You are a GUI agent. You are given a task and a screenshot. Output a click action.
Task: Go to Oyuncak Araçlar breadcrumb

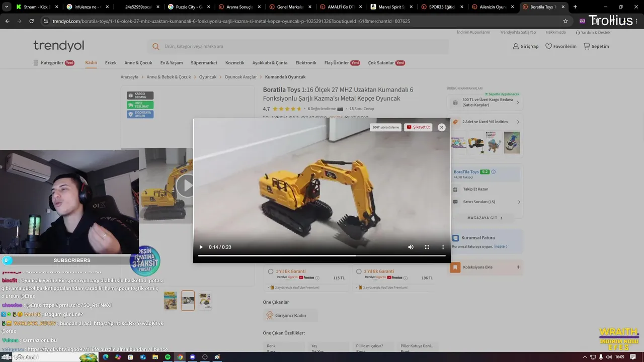[x=240, y=77]
